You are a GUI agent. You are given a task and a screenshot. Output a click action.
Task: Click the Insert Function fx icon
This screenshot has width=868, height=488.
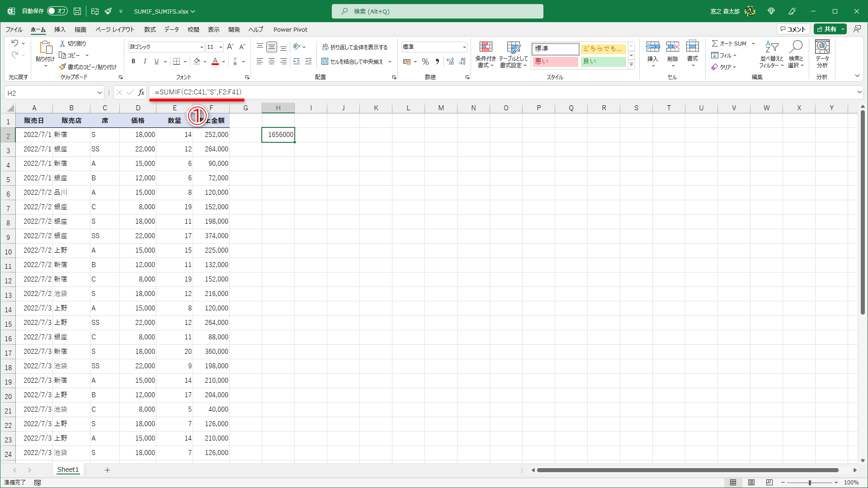[x=141, y=93]
